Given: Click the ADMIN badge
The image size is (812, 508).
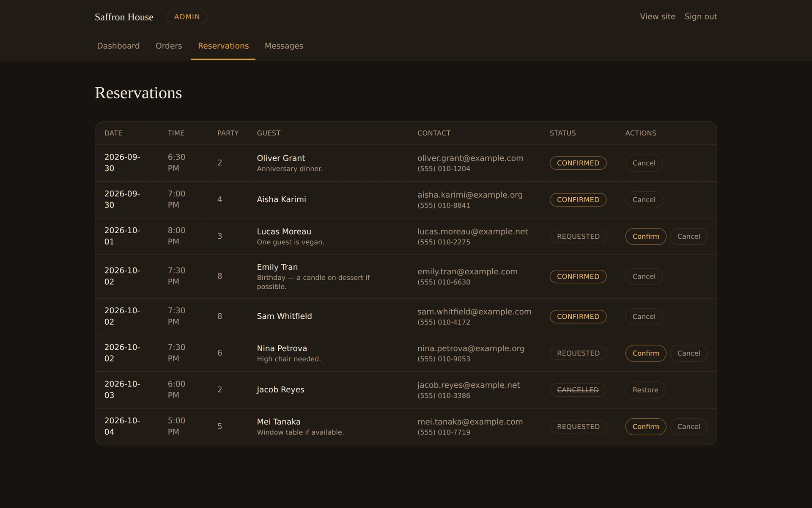Looking at the screenshot, I should pos(187,17).
